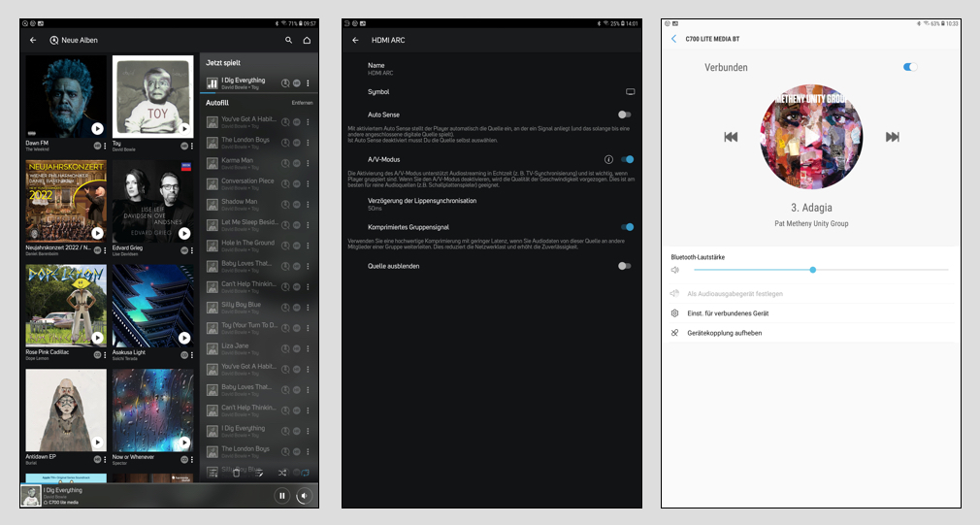Tap the CD quality badge under Asakusa Light
Viewport: 980px width, 525px height.
pyautogui.click(x=184, y=354)
